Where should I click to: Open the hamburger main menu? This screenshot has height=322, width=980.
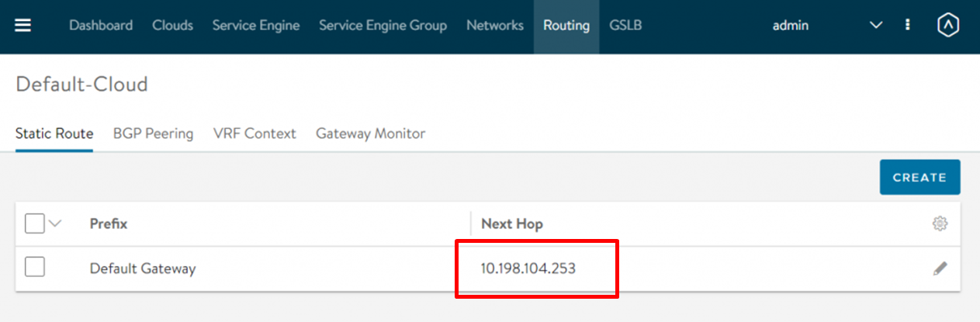[x=23, y=26]
